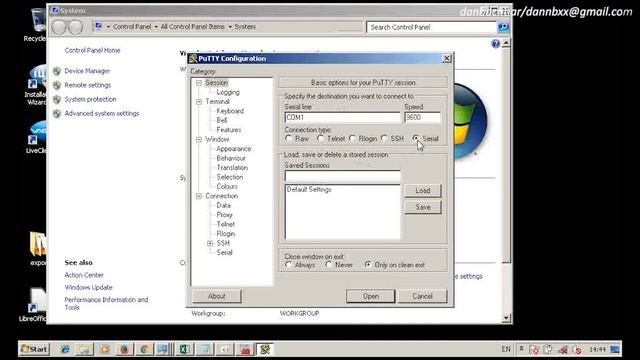Click the search magnifier in Control Panel
This screenshot has height=360, width=640.
(503, 27)
